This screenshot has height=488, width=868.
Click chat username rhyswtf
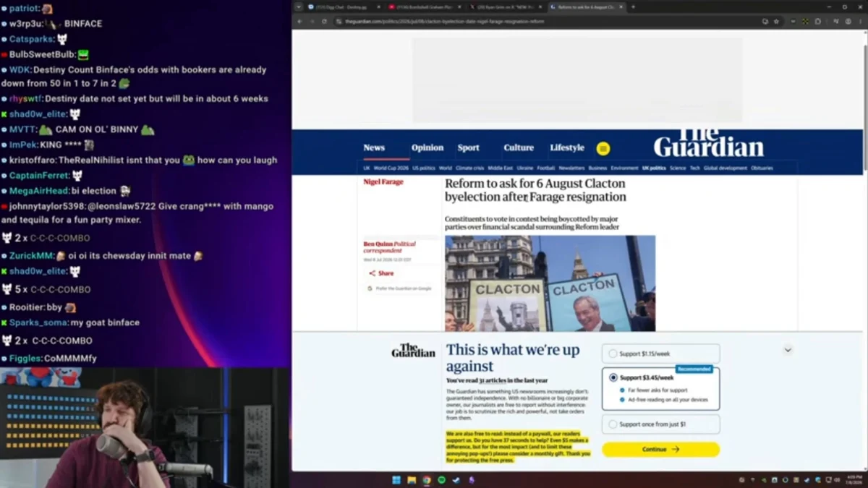(x=25, y=99)
